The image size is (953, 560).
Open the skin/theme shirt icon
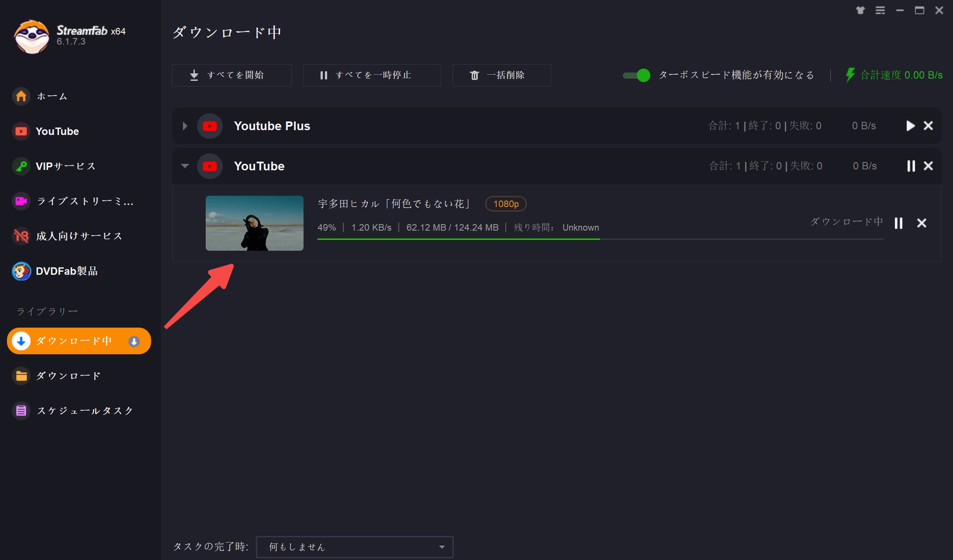coord(860,10)
